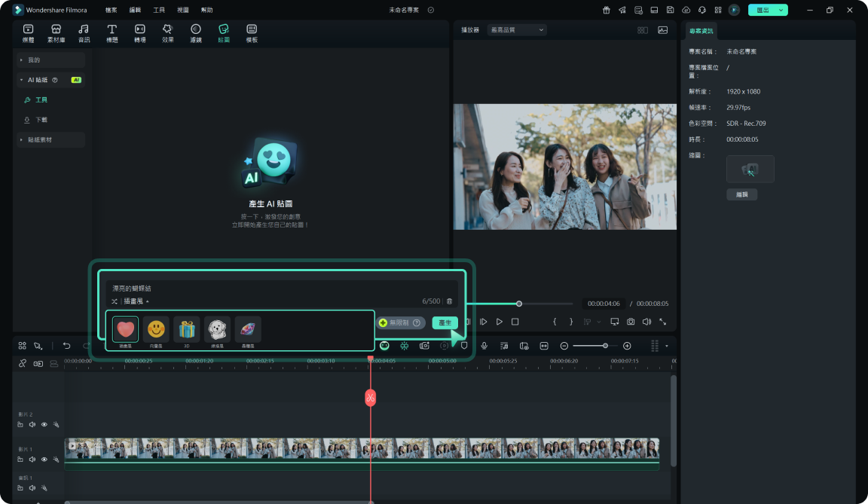Toggle lock on 影片 1 track
Screen dimensions: 868x504
click(x=20, y=460)
